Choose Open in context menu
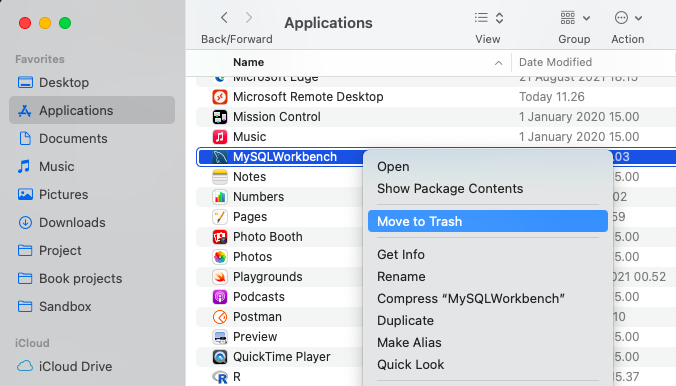This screenshot has height=386, width=676. (488, 166)
